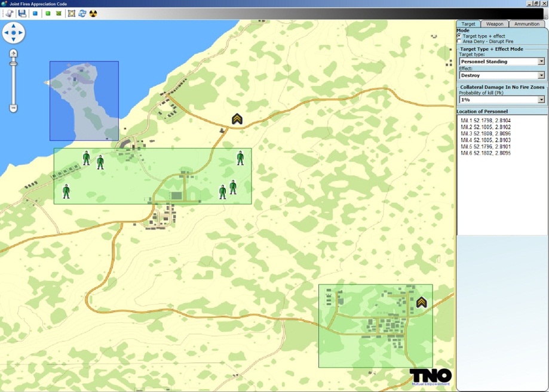Click the center dot of pan control
Image resolution: width=549 pixels, height=392 pixels.
14,33
